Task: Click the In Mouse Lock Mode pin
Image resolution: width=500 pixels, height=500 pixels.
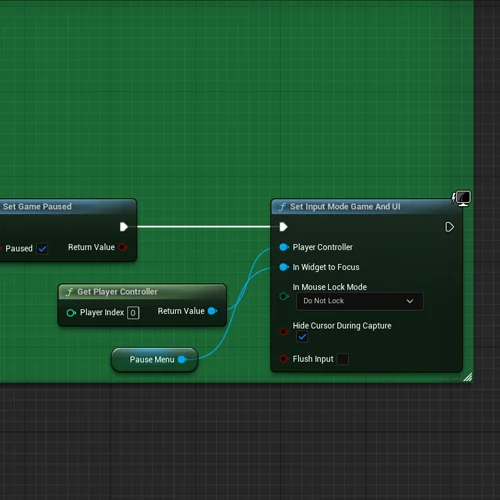Action: pyautogui.click(x=284, y=296)
